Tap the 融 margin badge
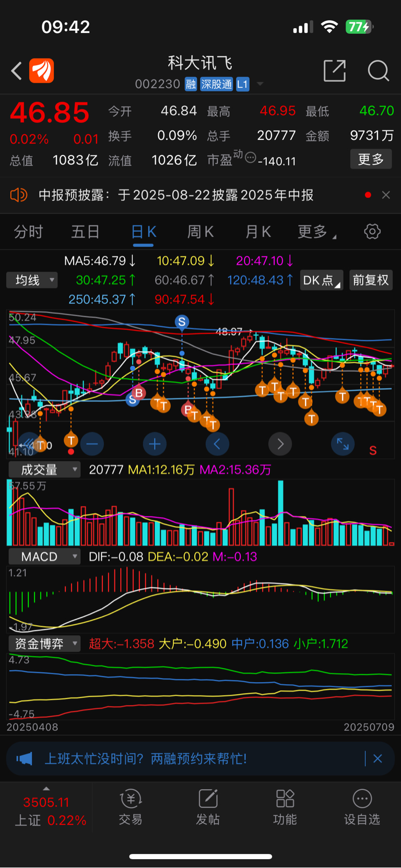The width and height of the screenshot is (401, 868). click(191, 85)
